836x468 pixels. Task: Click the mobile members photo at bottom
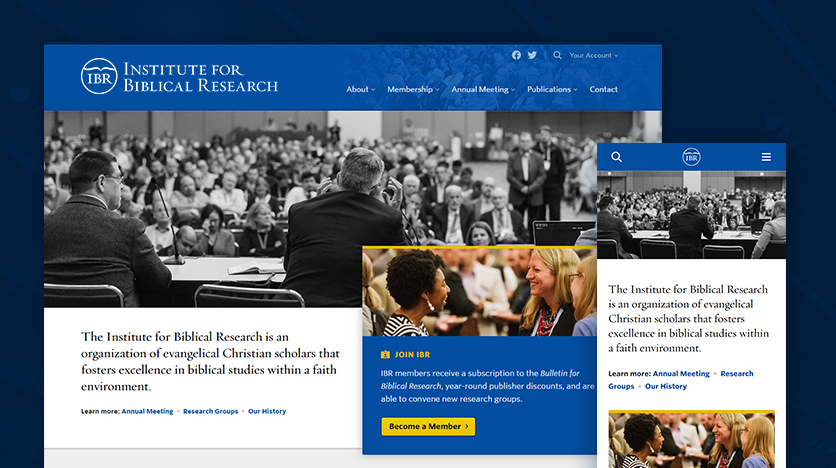tap(692, 440)
